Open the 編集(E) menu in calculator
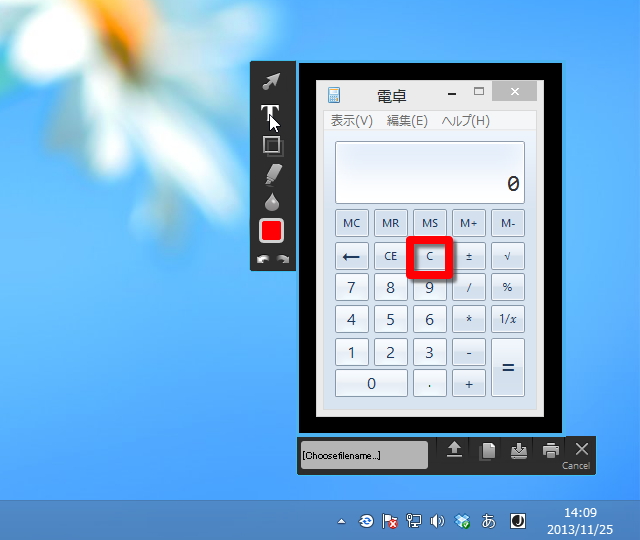The width and height of the screenshot is (640, 540). (407, 121)
